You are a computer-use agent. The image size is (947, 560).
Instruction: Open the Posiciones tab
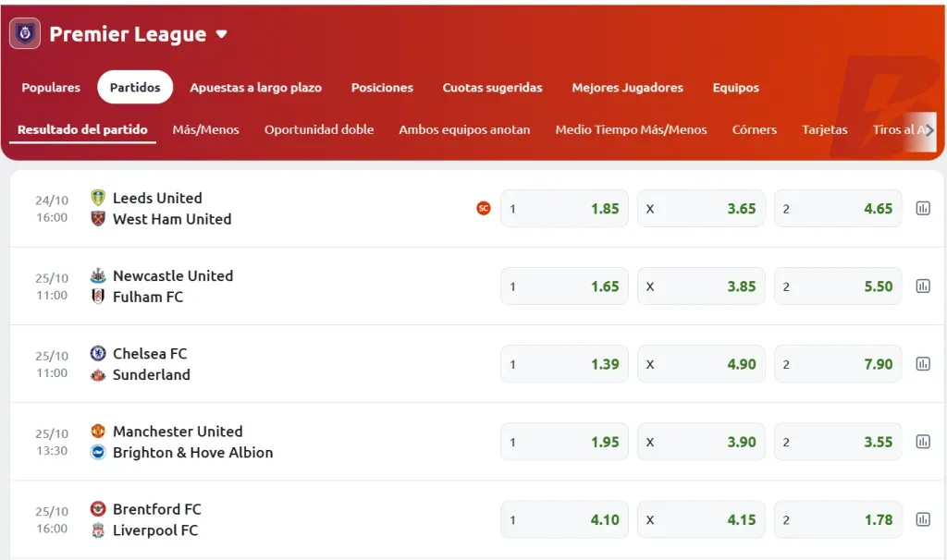coord(382,88)
